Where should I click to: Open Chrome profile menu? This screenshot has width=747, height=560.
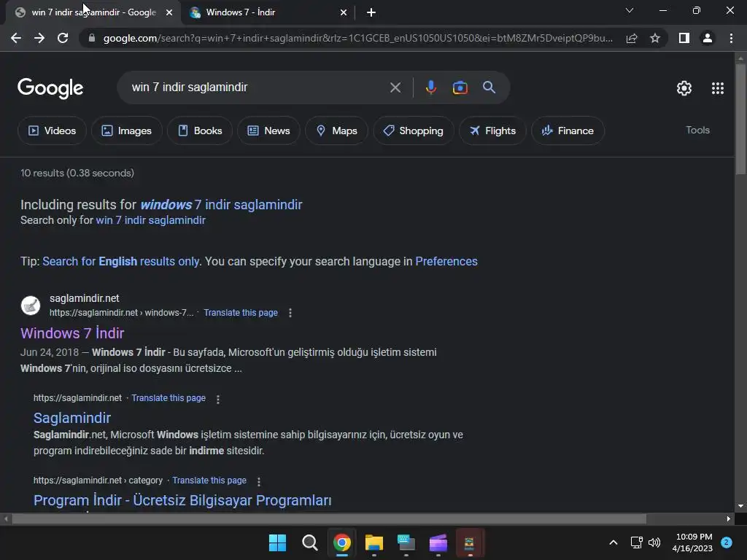(708, 38)
